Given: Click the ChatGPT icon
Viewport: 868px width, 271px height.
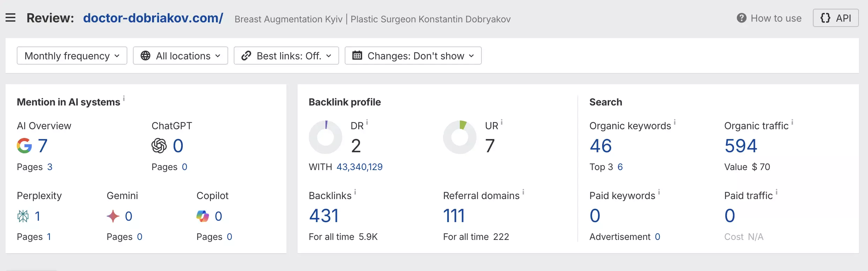Looking at the screenshot, I should [159, 146].
